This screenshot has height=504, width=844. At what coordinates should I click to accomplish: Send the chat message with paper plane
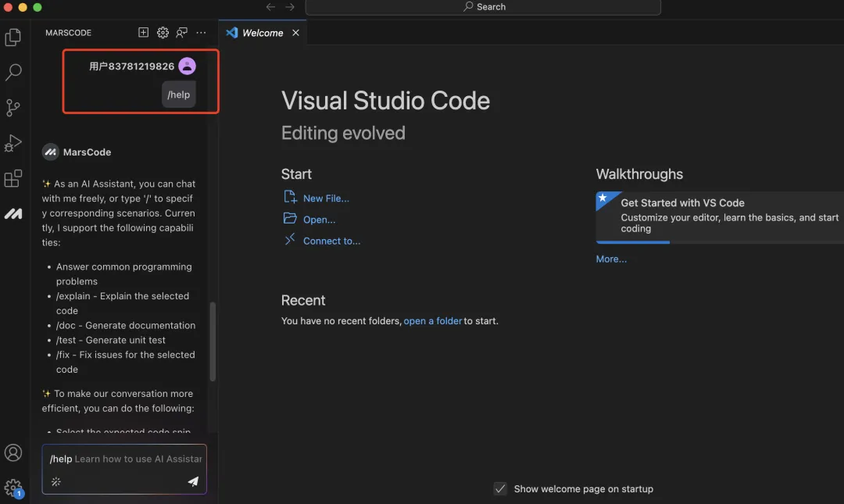[x=193, y=481]
